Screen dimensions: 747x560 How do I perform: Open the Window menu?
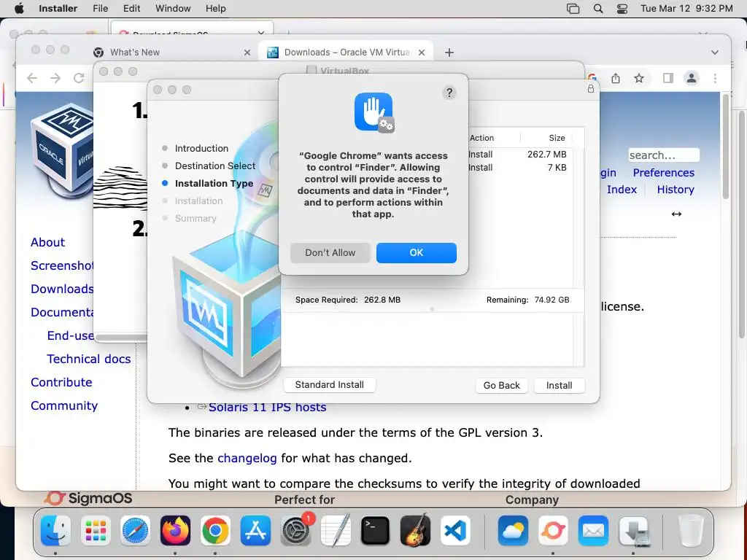[173, 9]
